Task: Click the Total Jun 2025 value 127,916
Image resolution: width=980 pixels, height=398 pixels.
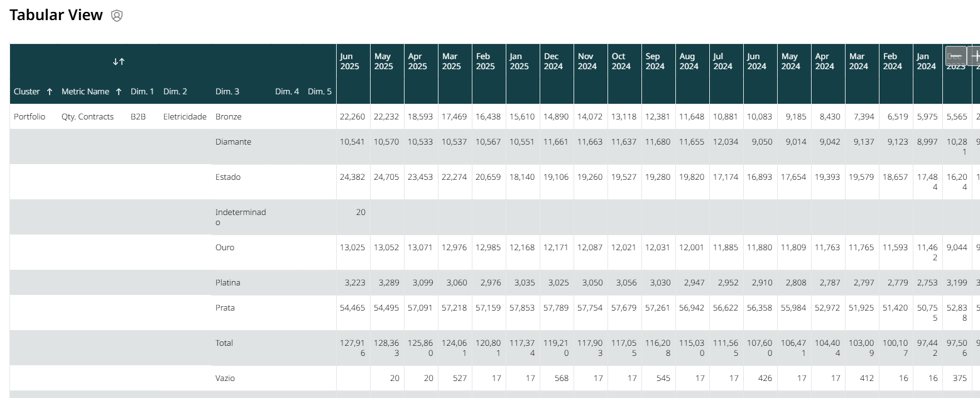Action: (x=352, y=348)
